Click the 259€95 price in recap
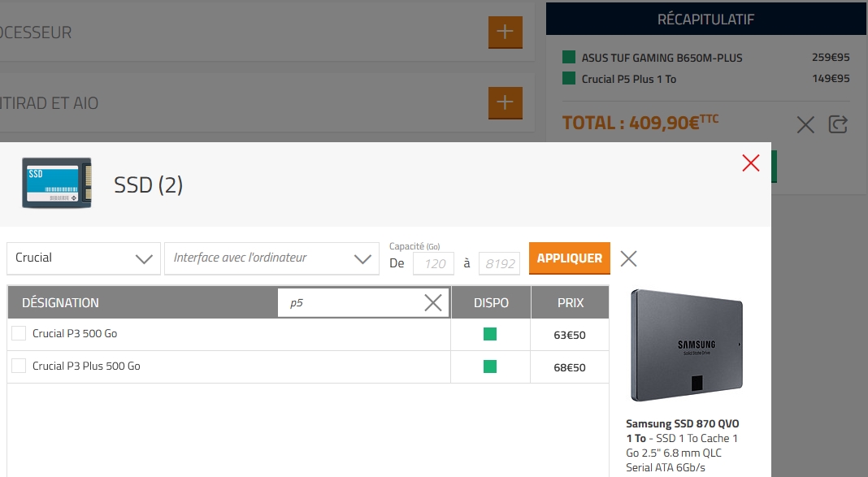The height and width of the screenshot is (477, 868). point(831,57)
